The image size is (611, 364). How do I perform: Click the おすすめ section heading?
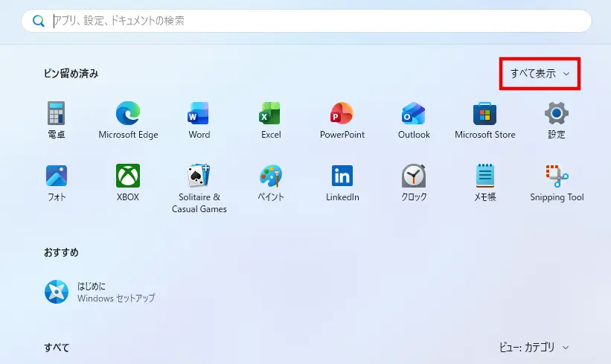pyautogui.click(x=61, y=252)
